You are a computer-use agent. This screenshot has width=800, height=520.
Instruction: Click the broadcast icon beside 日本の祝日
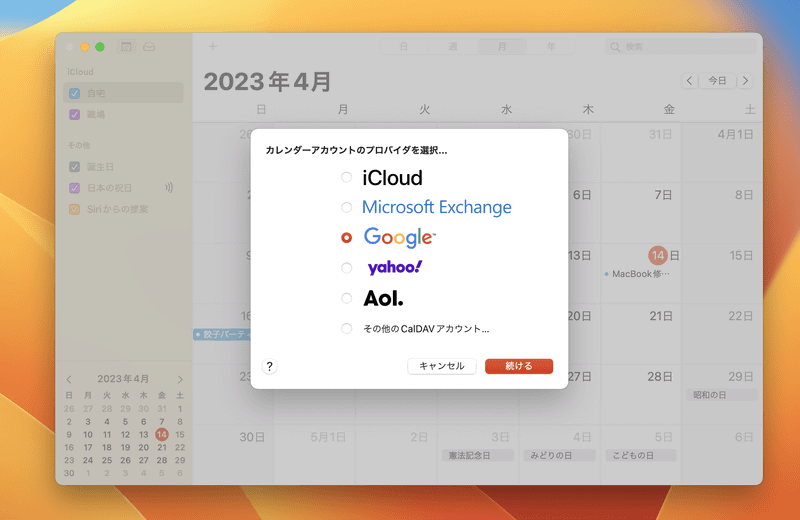169,188
